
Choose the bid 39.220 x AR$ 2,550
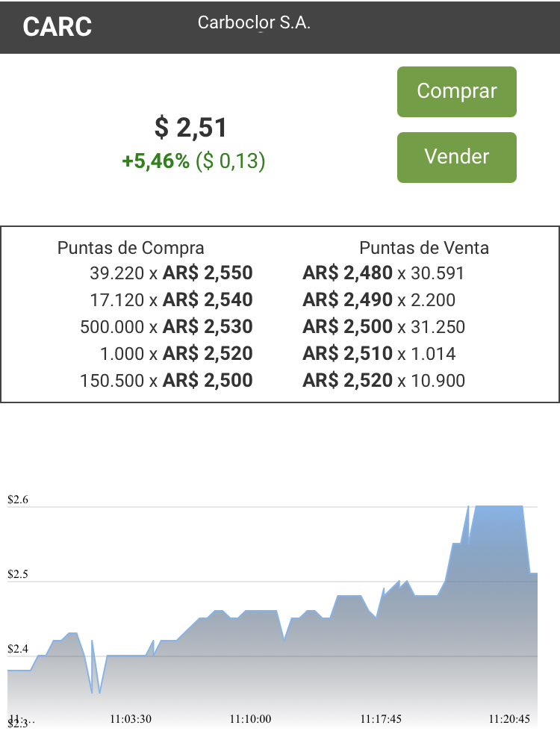[x=172, y=273]
